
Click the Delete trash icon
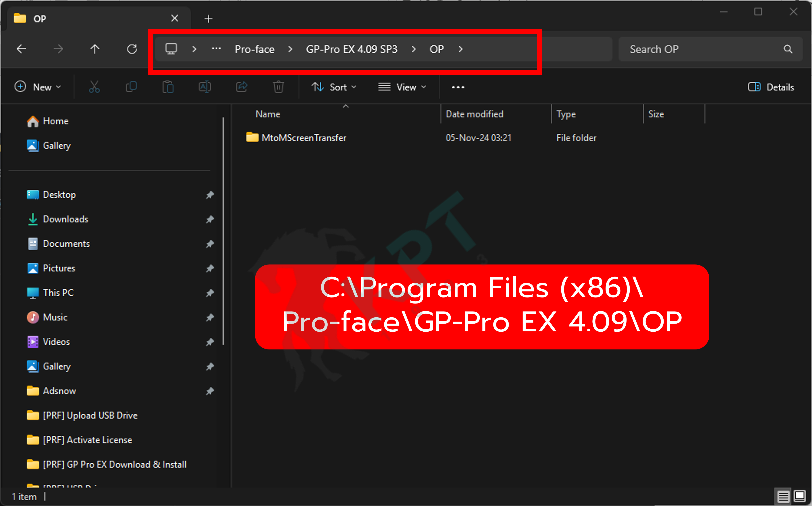(278, 87)
